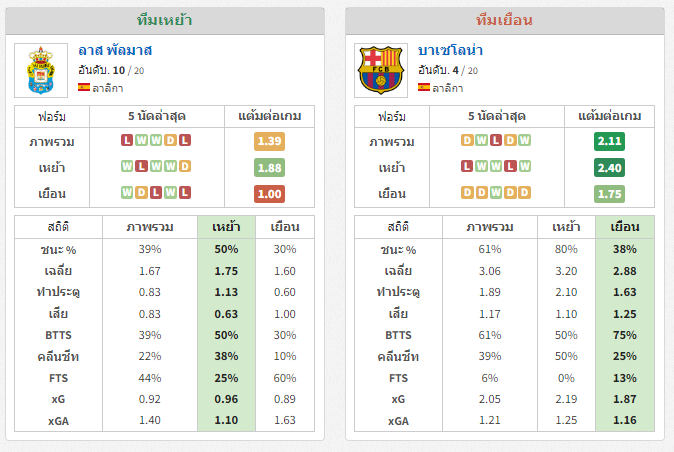Image resolution: width=674 pixels, height=452 pixels.
Task: Click the ทีมเยือน panel header
Action: [505, 20]
